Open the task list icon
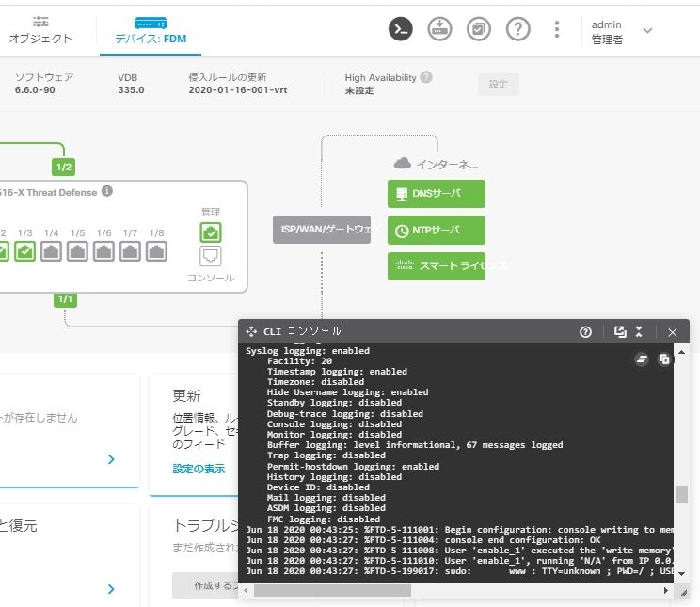This screenshot has height=607, width=700. (479, 29)
